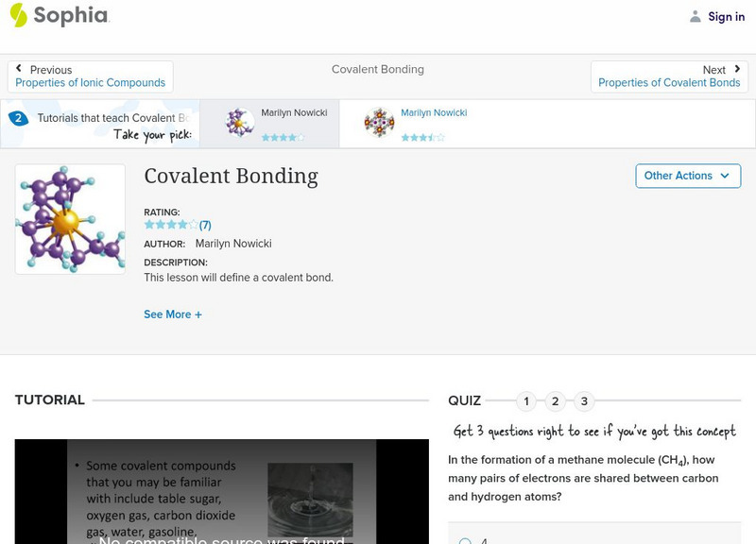Click the Sophia logo
The height and width of the screenshot is (544, 756).
(x=57, y=16)
